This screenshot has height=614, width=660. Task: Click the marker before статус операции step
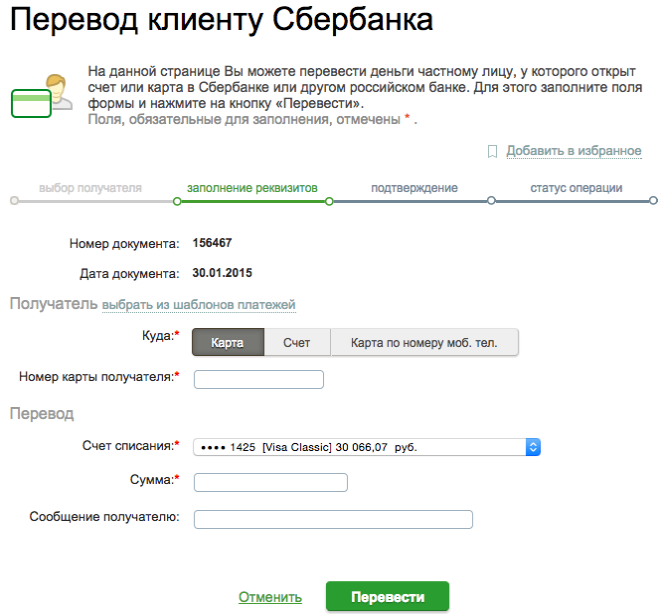coord(491,201)
